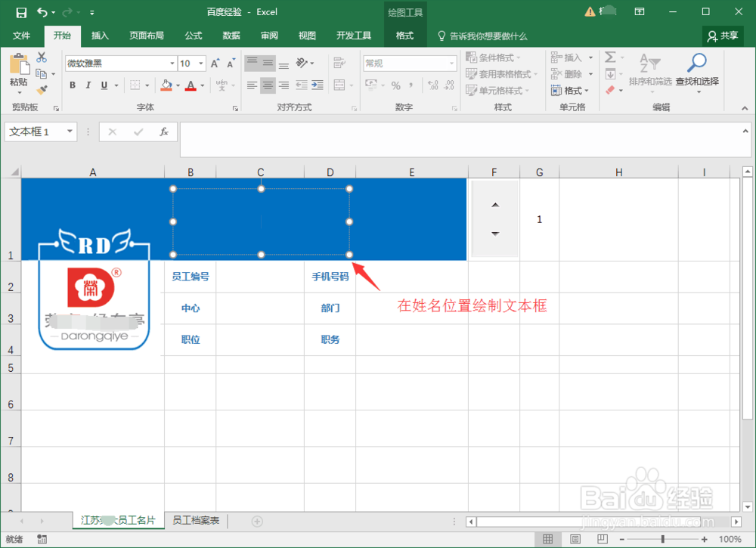Image resolution: width=756 pixels, height=548 pixels.
Task: Click spin button up arrow
Action: (x=495, y=205)
